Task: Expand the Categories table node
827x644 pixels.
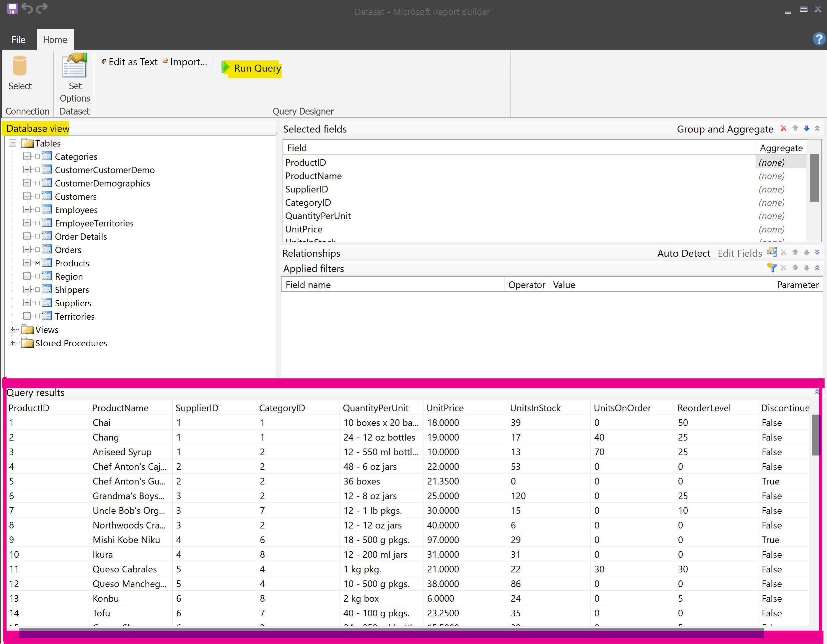Action: click(27, 157)
